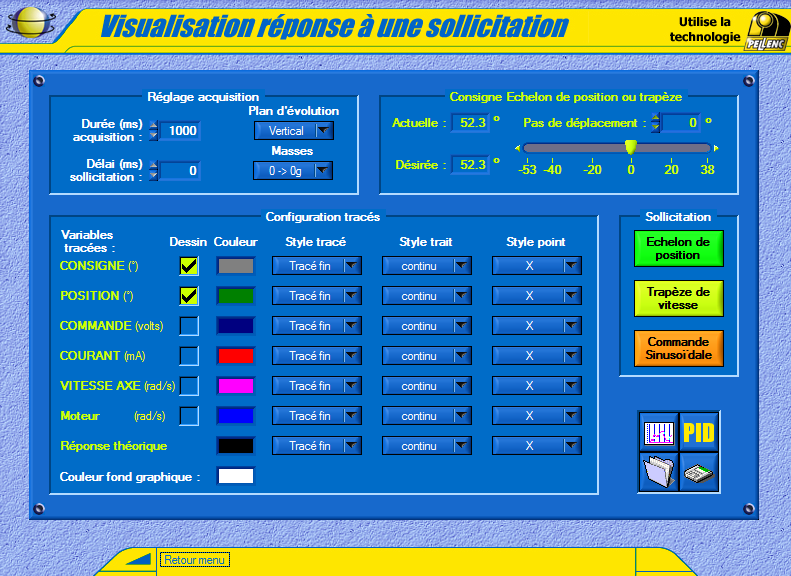Click the yellow globe icon top-left
This screenshot has width=791, height=576.
[30, 22]
